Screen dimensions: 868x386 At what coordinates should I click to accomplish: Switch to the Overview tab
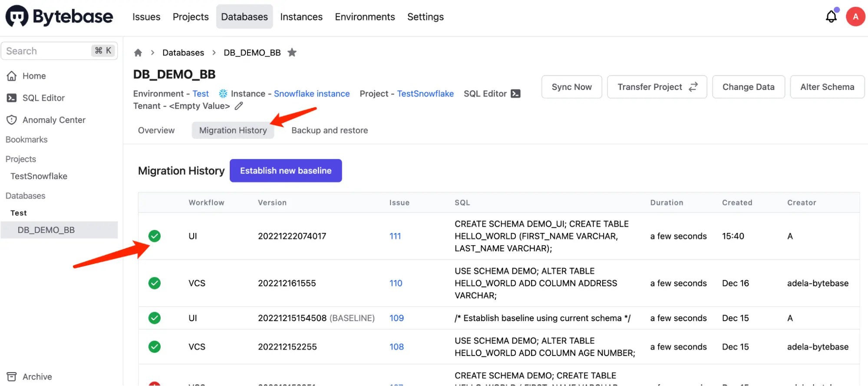point(156,130)
